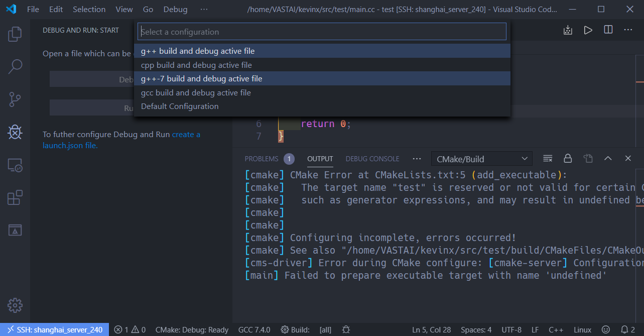Open editor More Actions ellipsis
The image size is (644, 336).
click(628, 30)
